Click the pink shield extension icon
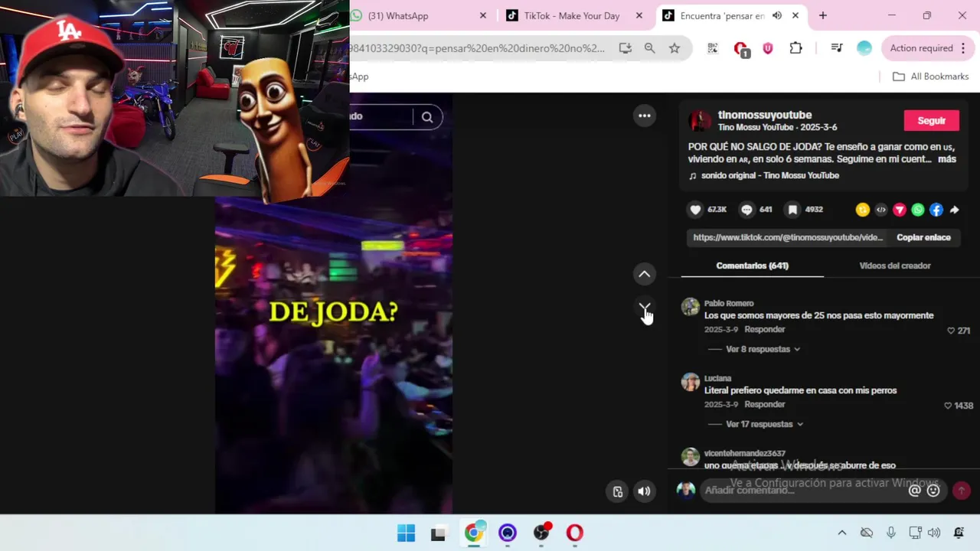Image resolution: width=980 pixels, height=551 pixels. [768, 48]
